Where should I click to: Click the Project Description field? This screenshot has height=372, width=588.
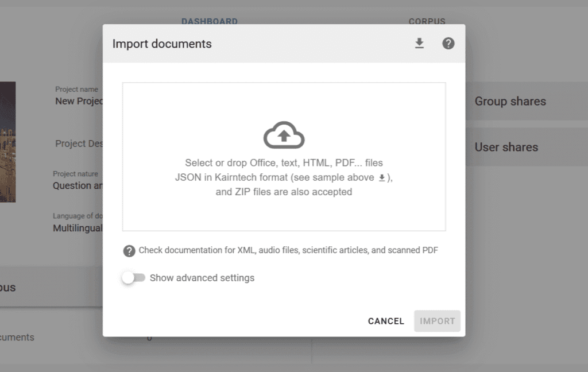[79, 144]
